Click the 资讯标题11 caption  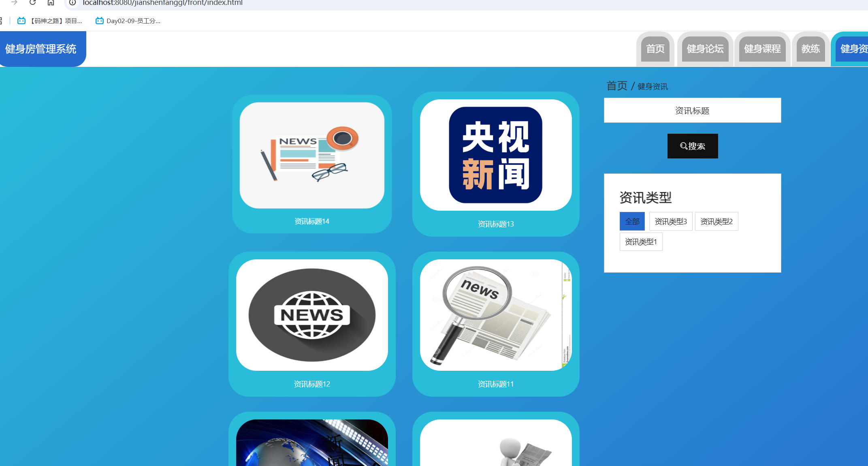[496, 384]
